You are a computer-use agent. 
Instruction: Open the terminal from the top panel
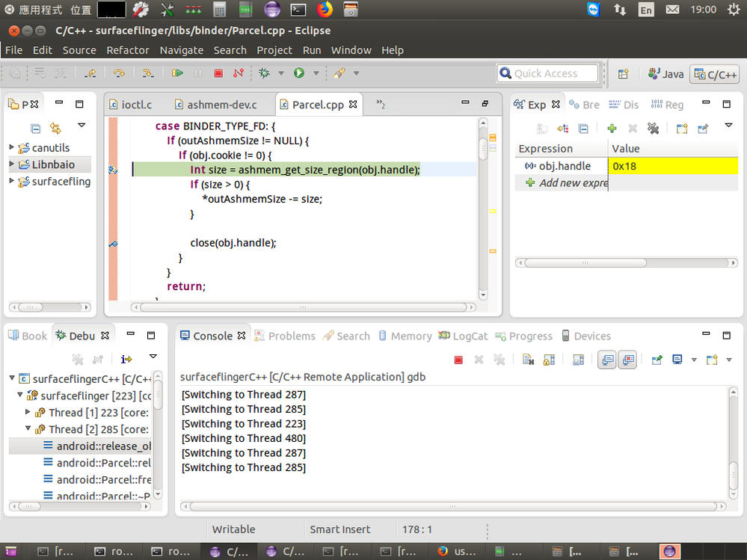(x=298, y=9)
